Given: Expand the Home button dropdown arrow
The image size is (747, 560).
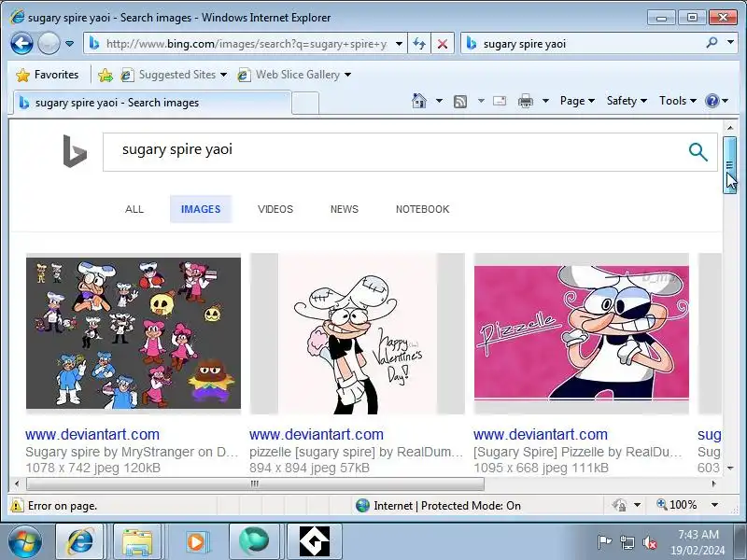Looking at the screenshot, I should (x=439, y=101).
